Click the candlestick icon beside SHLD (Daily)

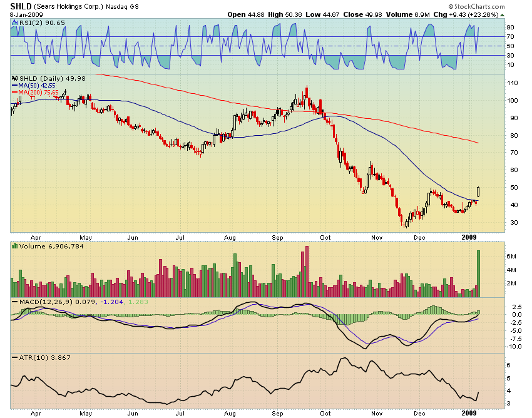14,78
